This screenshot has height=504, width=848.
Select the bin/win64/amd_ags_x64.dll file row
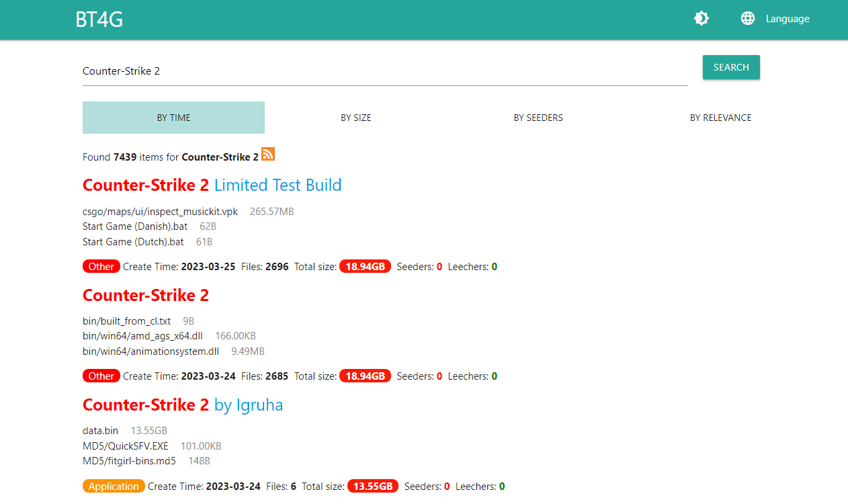pos(142,336)
